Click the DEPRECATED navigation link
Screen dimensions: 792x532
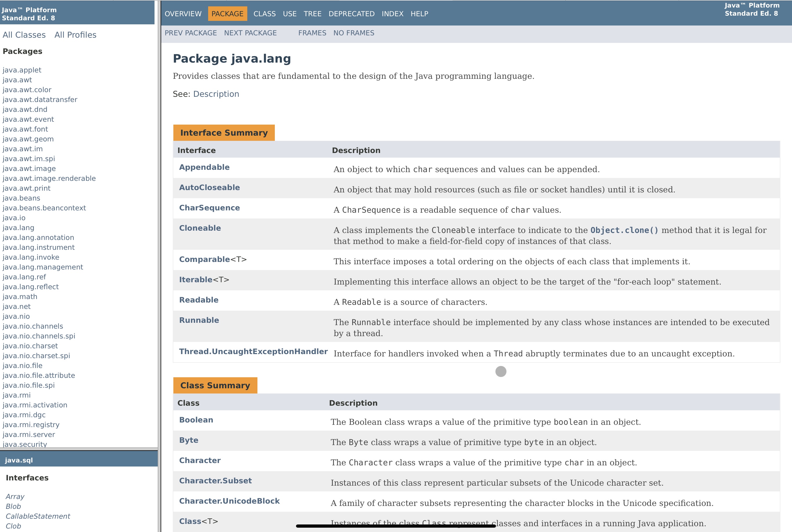click(351, 14)
